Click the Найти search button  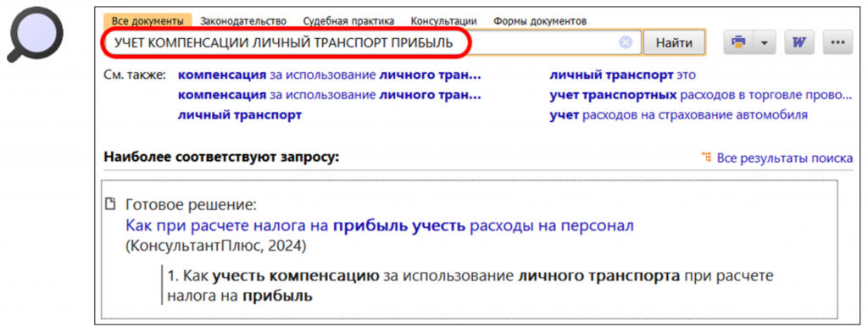[x=674, y=42]
